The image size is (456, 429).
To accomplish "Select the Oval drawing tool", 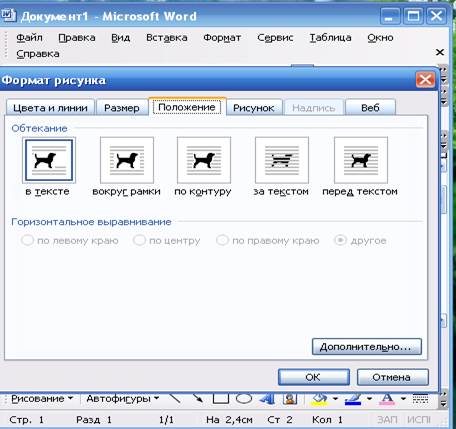I will pos(244,398).
